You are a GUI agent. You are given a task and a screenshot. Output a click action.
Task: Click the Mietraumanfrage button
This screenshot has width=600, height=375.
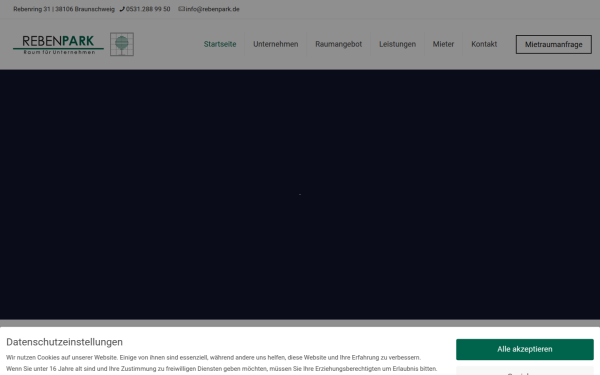554,44
